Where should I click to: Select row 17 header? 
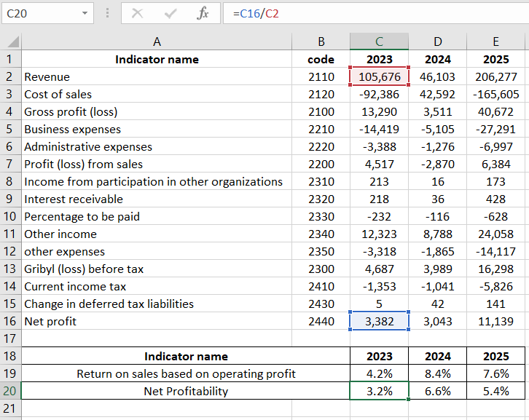coord(10,338)
